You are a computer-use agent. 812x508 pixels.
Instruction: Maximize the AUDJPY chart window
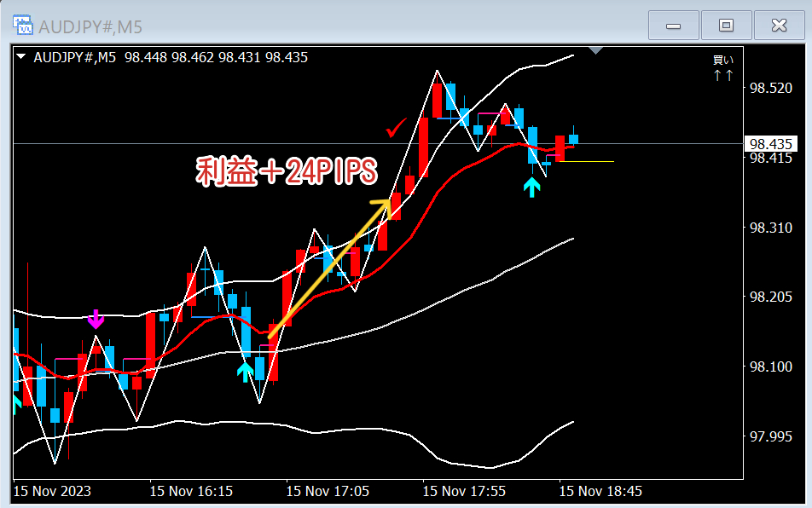pyautogui.click(x=726, y=26)
